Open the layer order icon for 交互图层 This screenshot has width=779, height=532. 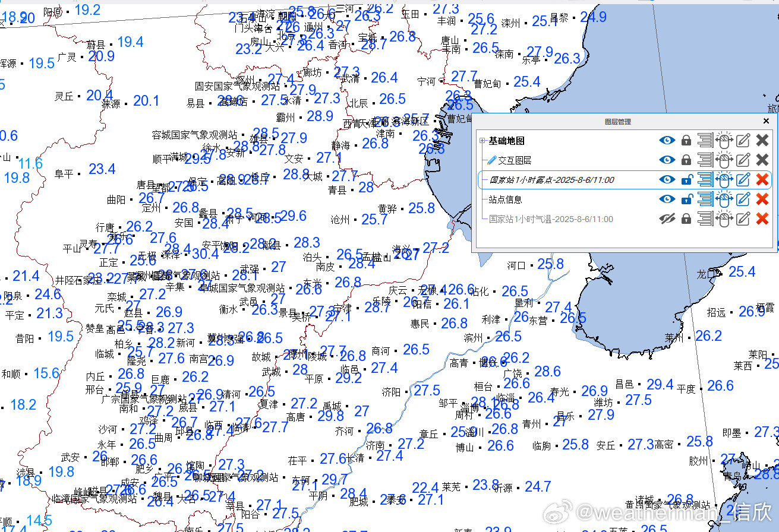(705, 160)
